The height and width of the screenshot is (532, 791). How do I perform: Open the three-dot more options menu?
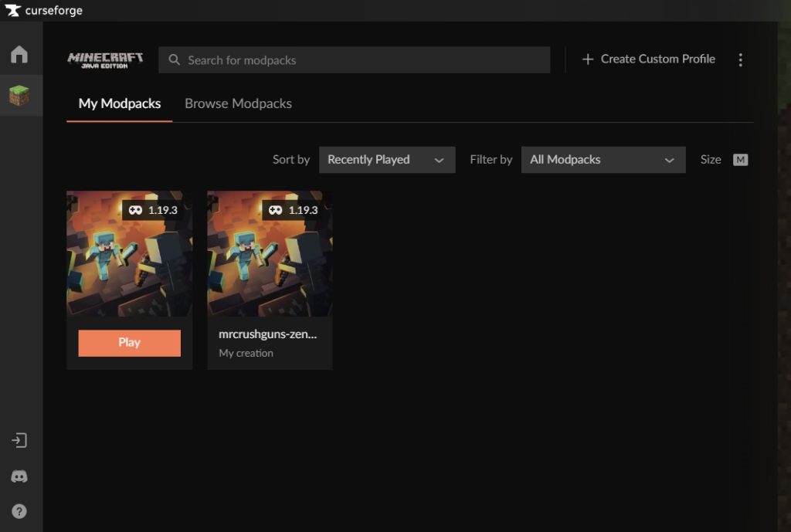740,59
